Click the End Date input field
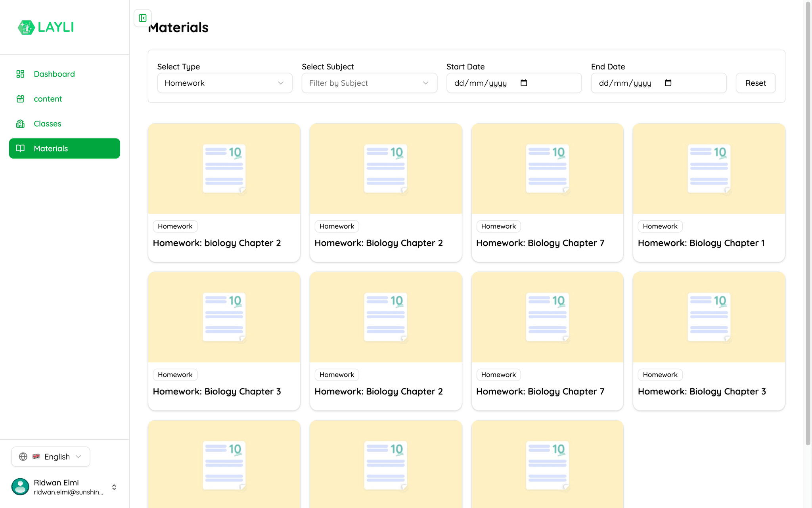This screenshot has width=812, height=508. [659, 83]
